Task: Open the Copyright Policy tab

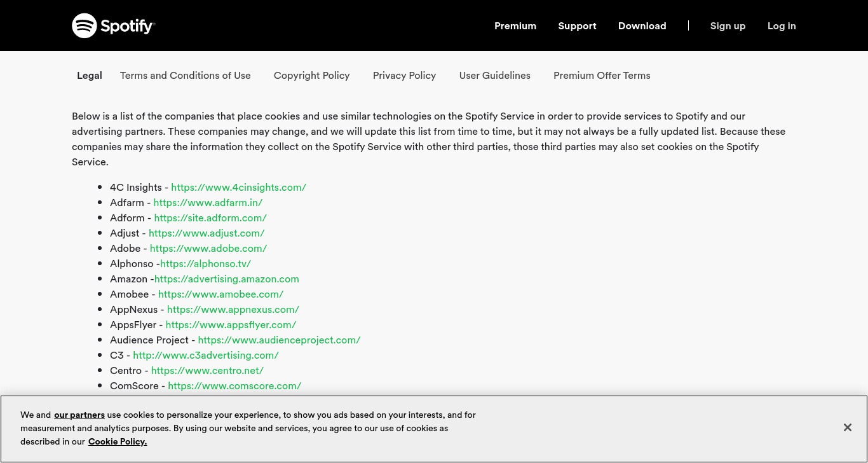Action: point(312,75)
